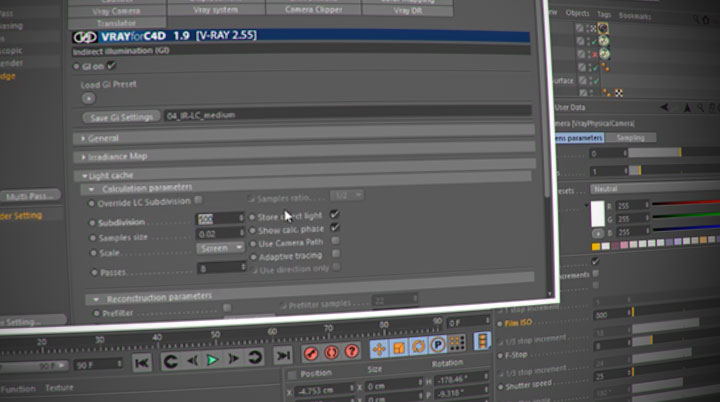Click V-Ray camera tag in first object row

point(603,28)
